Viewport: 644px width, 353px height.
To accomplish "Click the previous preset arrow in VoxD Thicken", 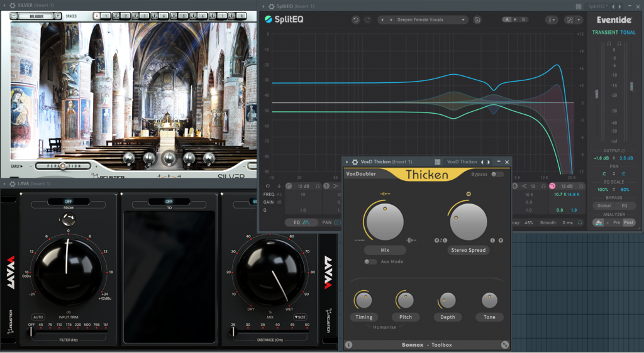I will 482,162.
